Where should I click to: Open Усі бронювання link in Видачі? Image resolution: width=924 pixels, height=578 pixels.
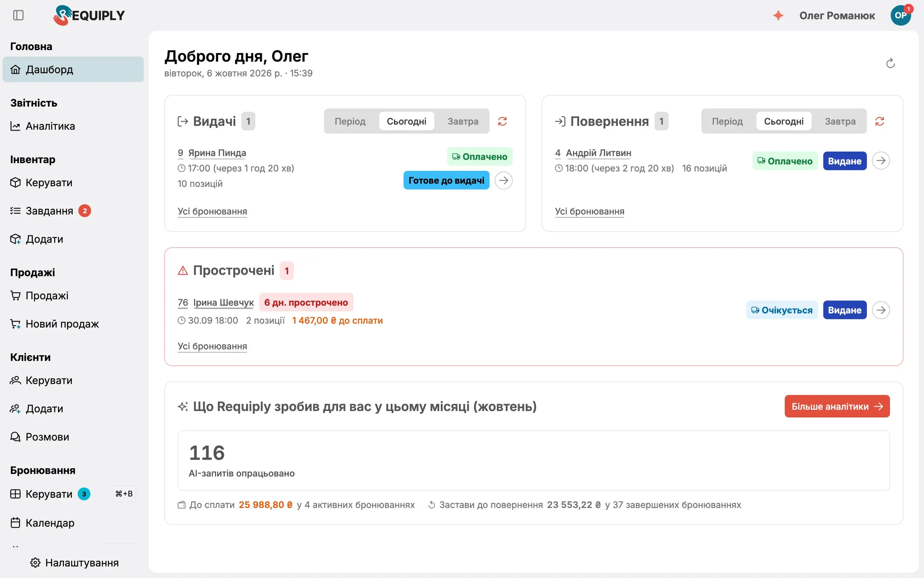pyautogui.click(x=212, y=211)
